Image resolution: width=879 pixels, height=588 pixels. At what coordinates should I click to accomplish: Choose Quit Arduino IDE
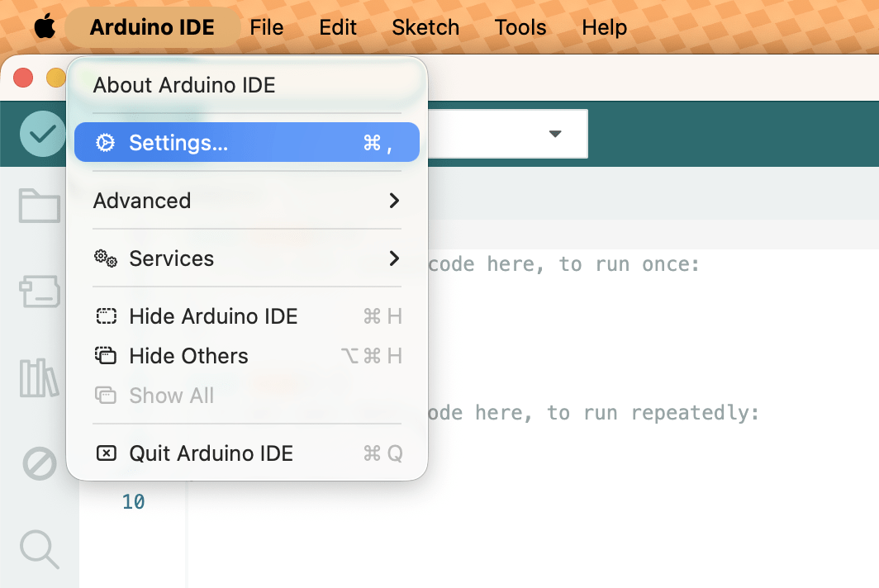pyautogui.click(x=247, y=453)
